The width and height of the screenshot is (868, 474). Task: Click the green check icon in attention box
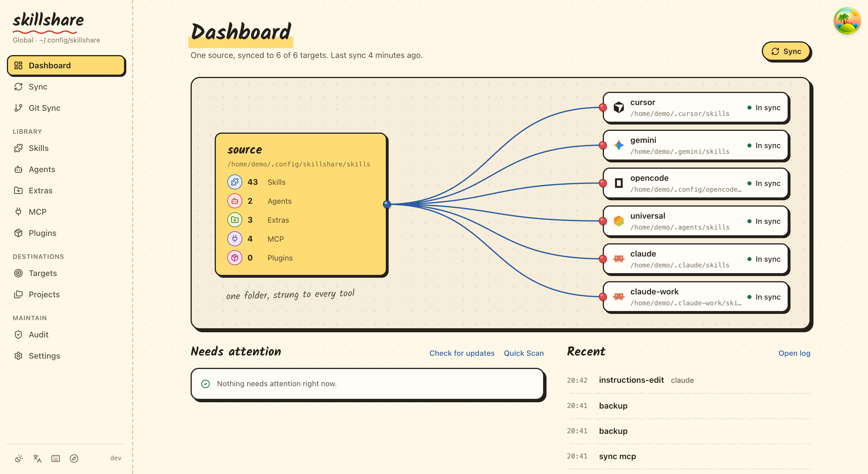[x=206, y=384]
